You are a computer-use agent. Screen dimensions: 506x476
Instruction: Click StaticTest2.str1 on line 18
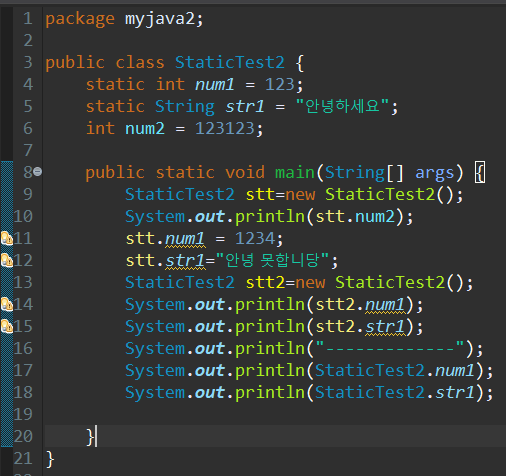pos(395,393)
